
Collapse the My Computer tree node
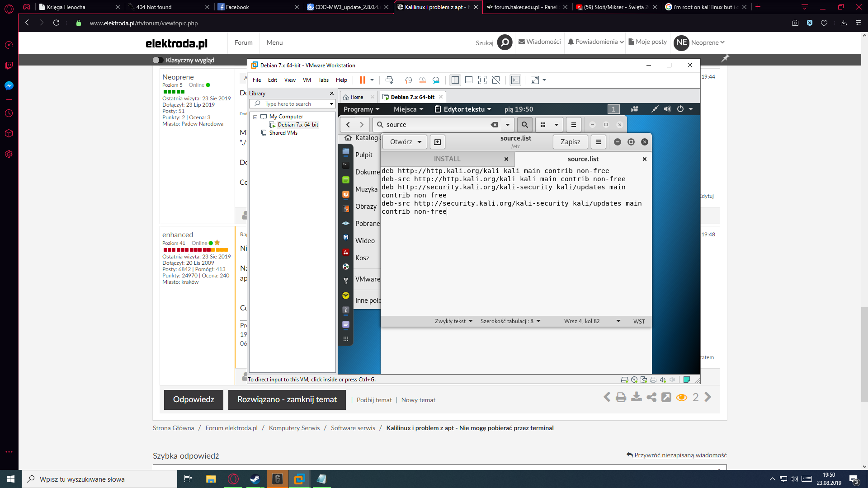(255, 117)
